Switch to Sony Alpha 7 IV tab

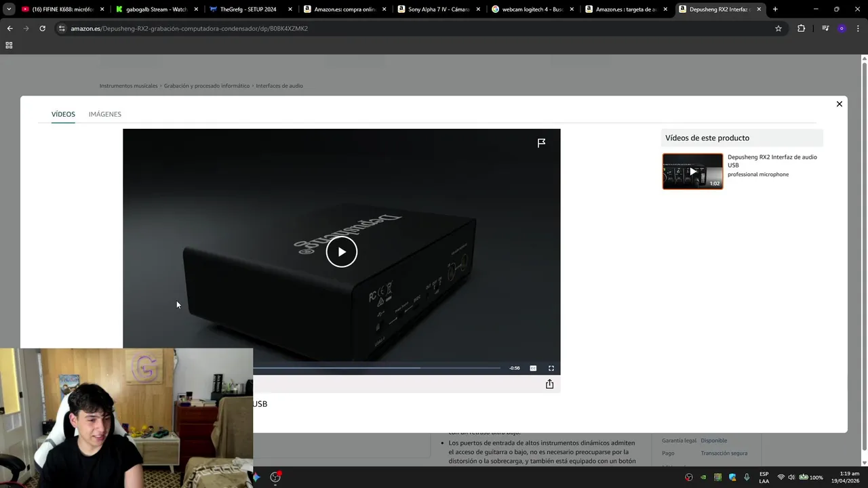coord(439,9)
